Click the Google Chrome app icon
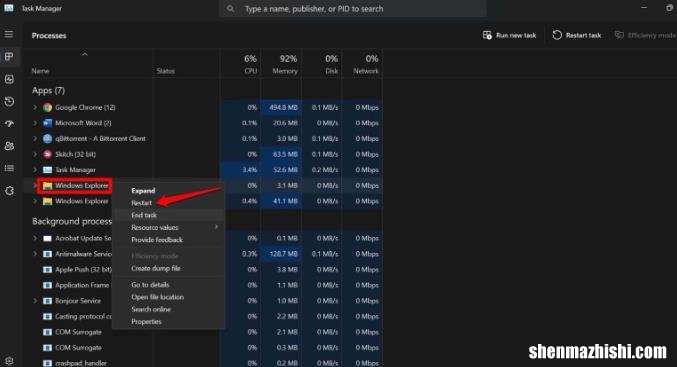 47,108
